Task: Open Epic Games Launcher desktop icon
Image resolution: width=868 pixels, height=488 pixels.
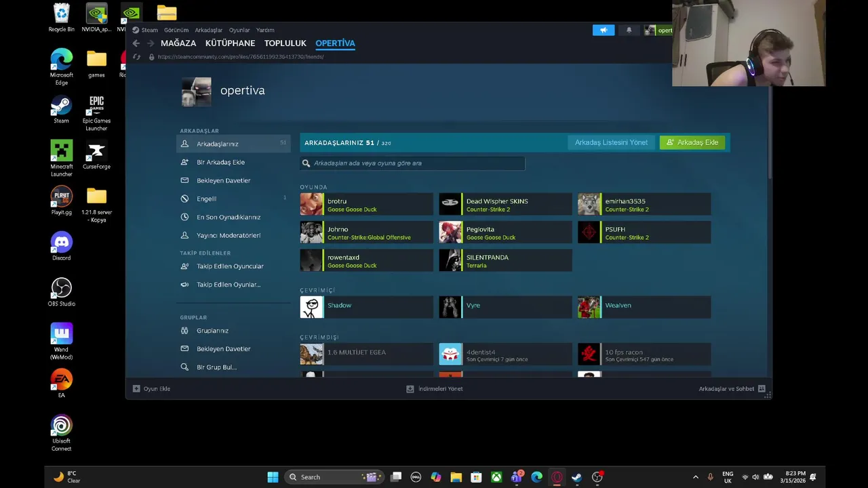Action: (x=96, y=113)
